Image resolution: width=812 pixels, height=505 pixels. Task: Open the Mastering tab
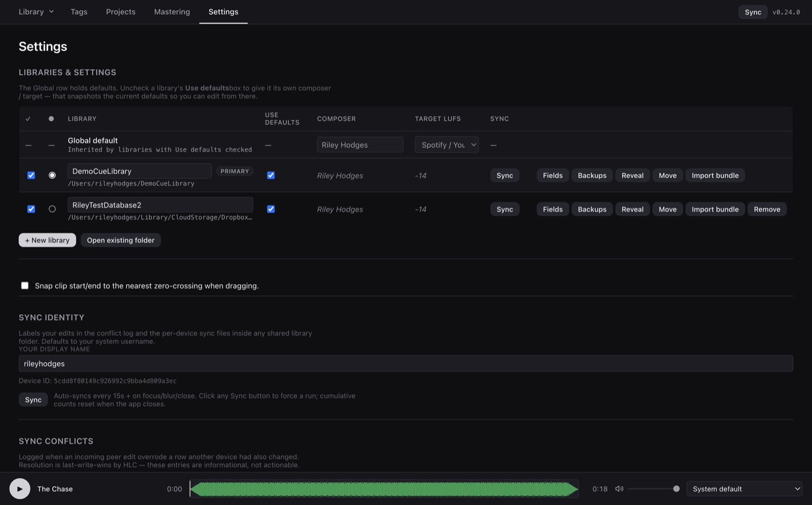click(172, 12)
